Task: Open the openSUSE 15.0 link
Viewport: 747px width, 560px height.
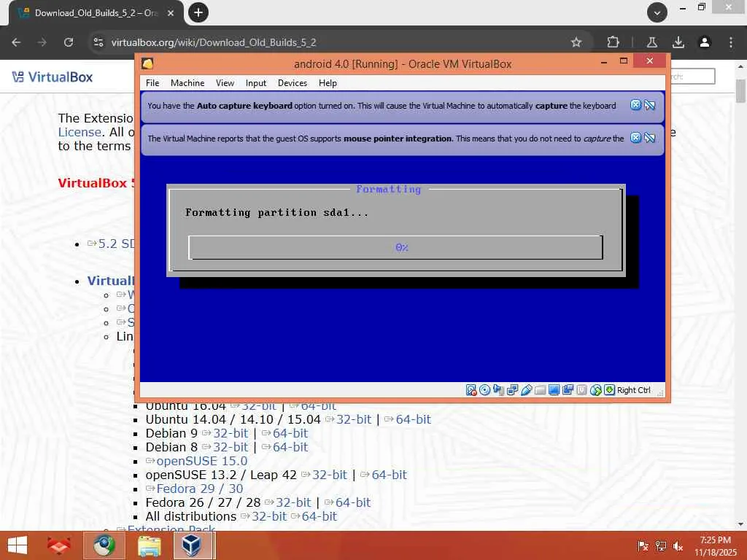Action: 201,461
